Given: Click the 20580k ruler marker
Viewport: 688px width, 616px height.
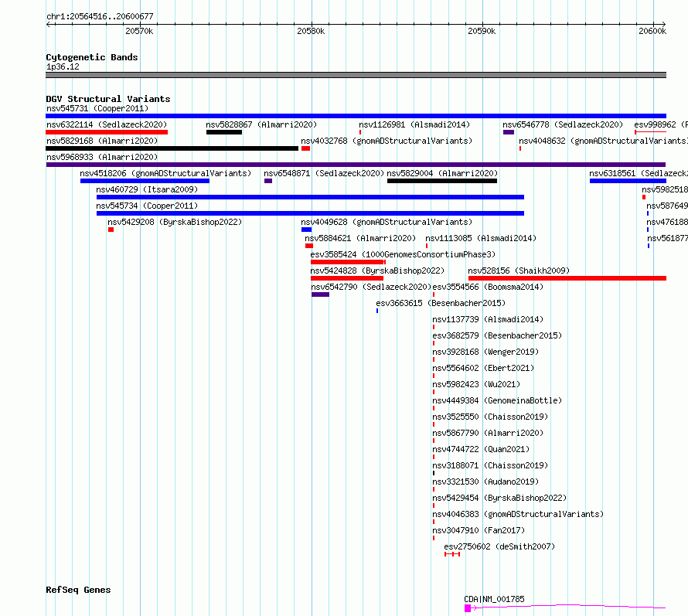Looking at the screenshot, I should click(x=311, y=31).
